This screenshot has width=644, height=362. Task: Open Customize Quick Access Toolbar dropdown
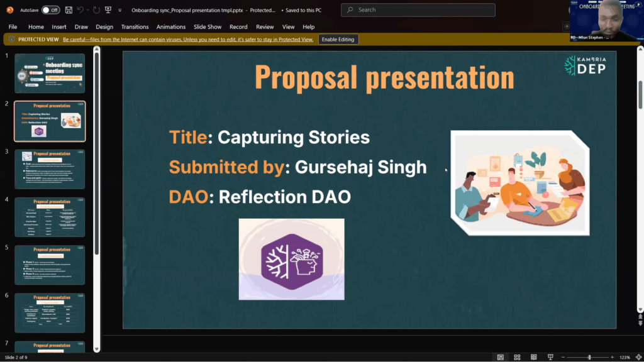click(119, 10)
